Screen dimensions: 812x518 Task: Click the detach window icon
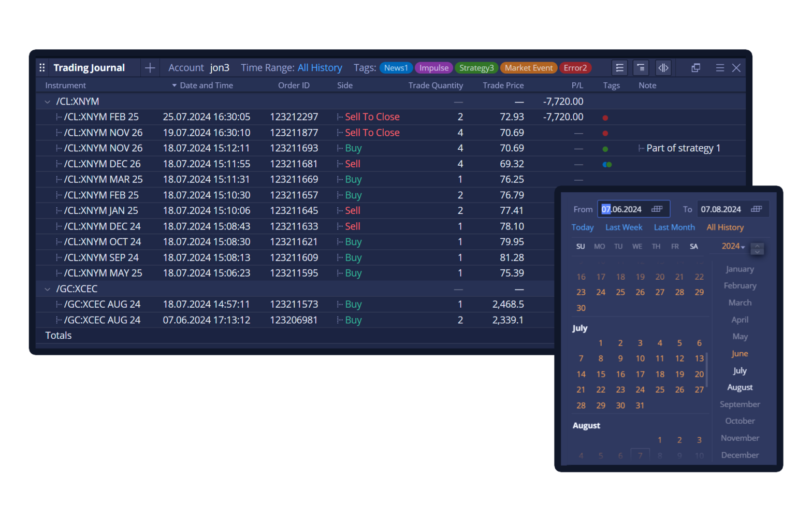pos(695,68)
